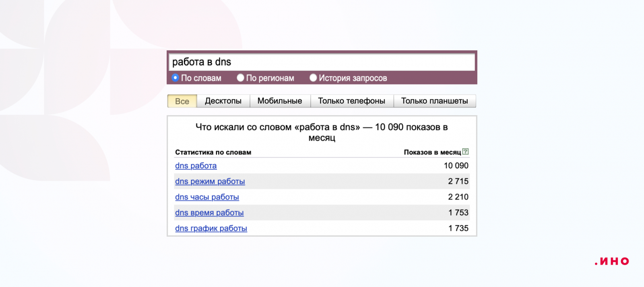Click the 2 715 impressions value

point(458,182)
